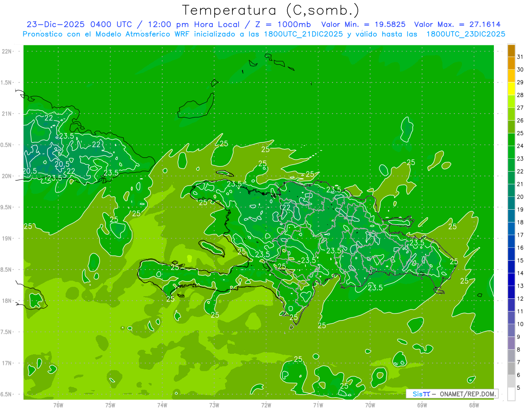This screenshot has width=532, height=411.
Task: Click the 73W longitude axis label
Action: pyautogui.click(x=214, y=405)
